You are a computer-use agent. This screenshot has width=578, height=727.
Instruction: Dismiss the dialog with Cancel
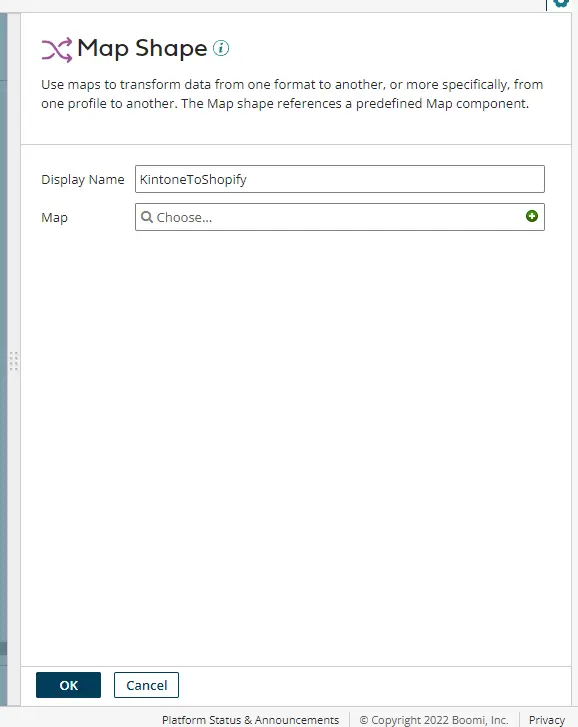coord(146,685)
